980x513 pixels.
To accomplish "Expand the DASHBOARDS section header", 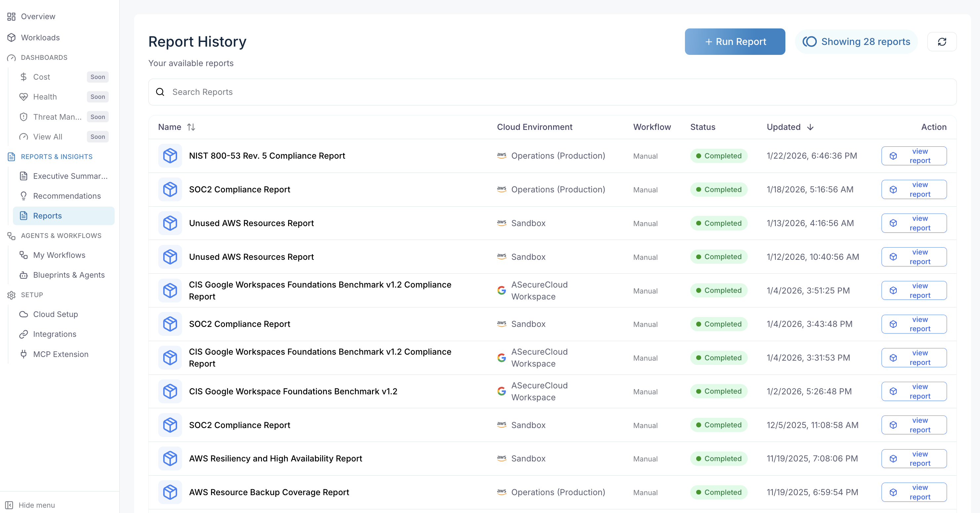I will point(43,58).
